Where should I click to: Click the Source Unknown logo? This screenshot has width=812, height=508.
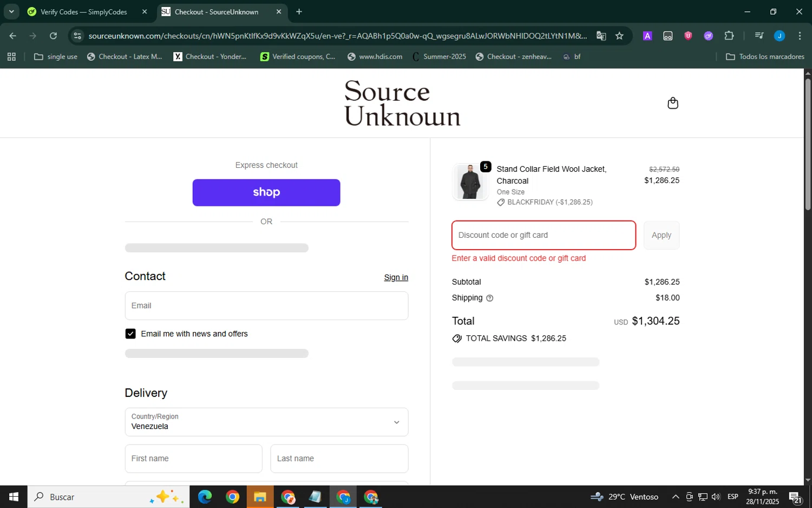click(x=402, y=103)
